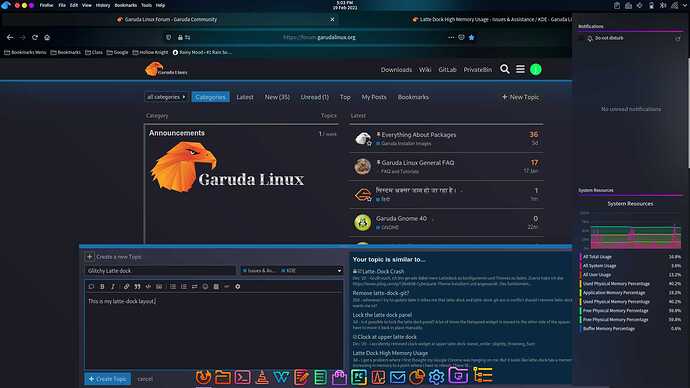Toggle Do not disturb in Notifications panel

[x=605, y=38]
